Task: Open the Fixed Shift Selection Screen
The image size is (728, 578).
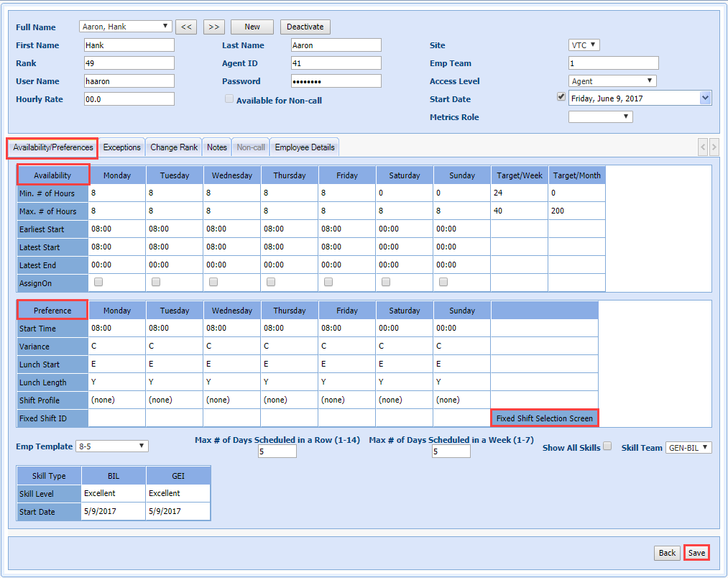Action: (x=544, y=418)
